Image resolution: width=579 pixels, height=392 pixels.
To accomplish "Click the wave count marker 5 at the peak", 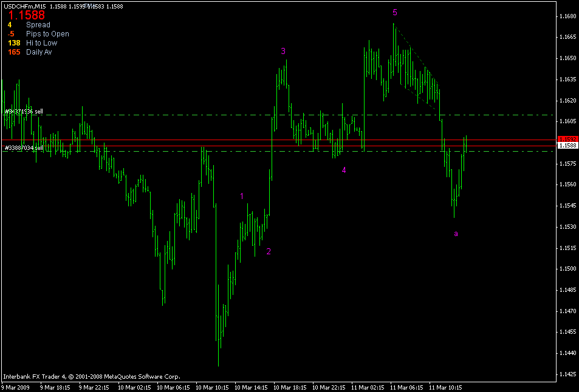I will coord(396,12).
